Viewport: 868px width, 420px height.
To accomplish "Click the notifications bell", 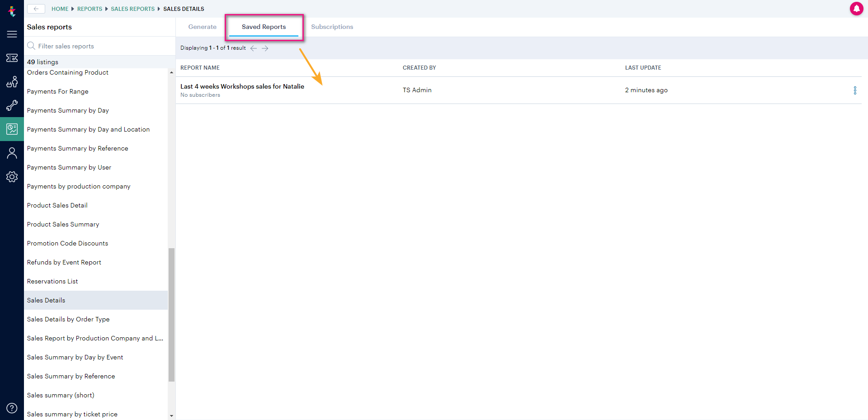I will [x=857, y=9].
